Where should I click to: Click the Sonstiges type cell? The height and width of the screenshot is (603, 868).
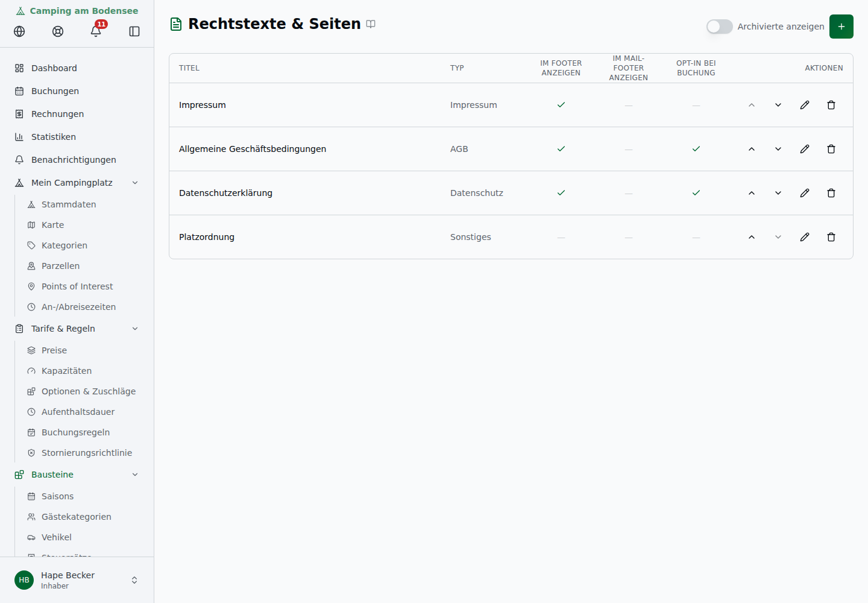tap(471, 237)
